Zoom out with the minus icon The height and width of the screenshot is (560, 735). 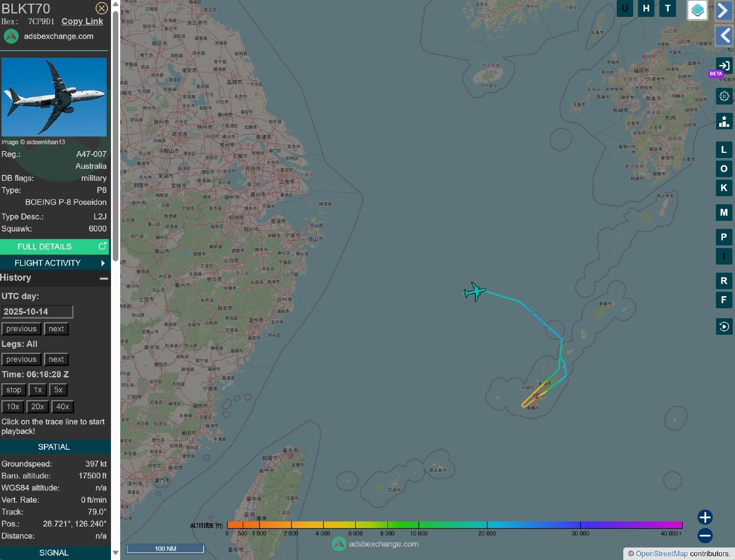pos(704,535)
